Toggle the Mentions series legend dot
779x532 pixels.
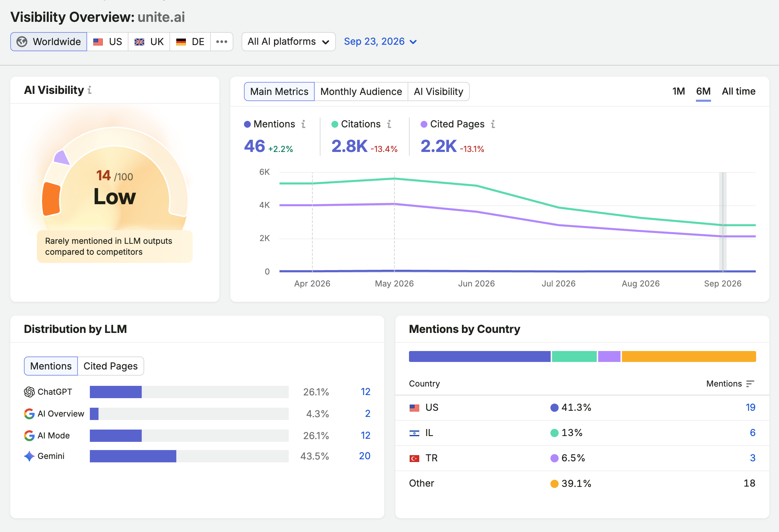pyautogui.click(x=247, y=124)
